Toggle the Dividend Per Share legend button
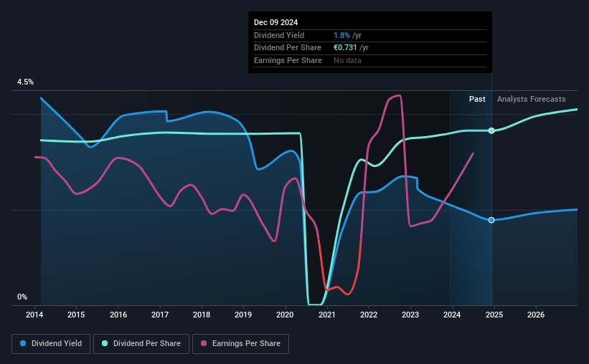 tap(141, 344)
